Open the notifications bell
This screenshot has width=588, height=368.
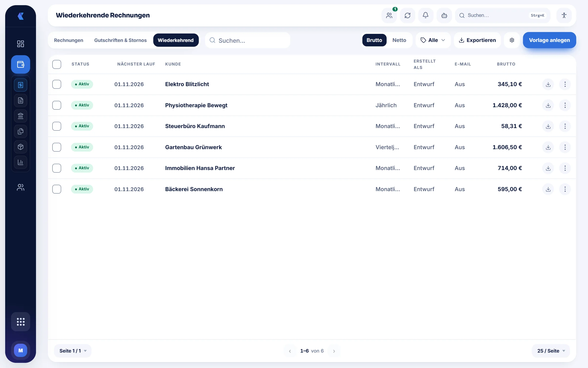pyautogui.click(x=426, y=15)
